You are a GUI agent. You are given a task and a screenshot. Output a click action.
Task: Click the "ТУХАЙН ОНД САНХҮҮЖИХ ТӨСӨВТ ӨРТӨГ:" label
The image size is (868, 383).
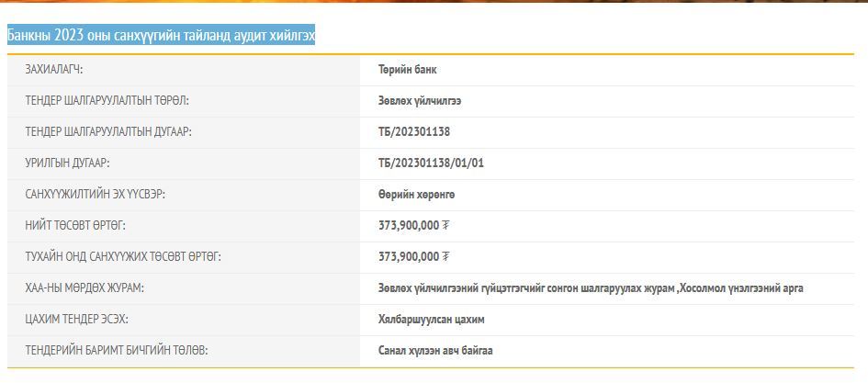click(x=123, y=257)
